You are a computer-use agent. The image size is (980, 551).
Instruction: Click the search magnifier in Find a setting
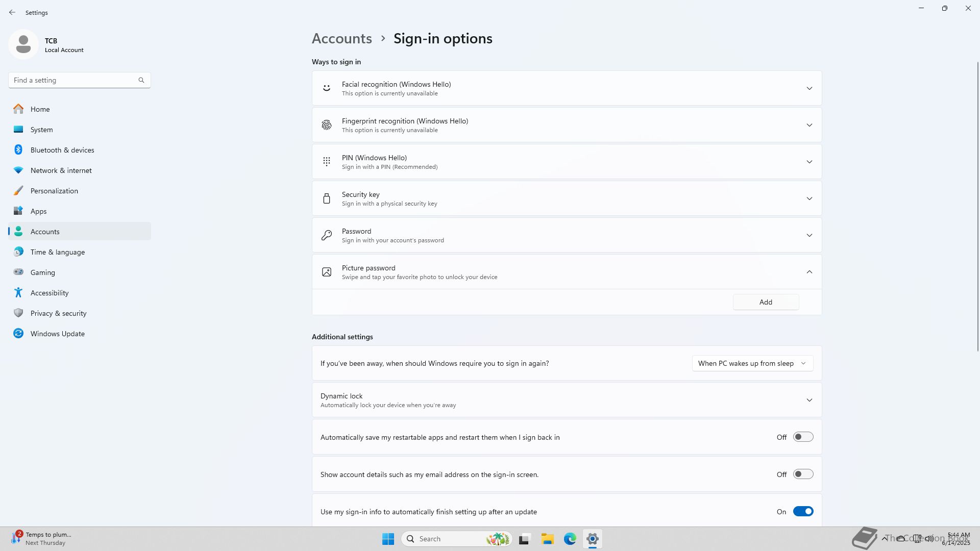(x=141, y=80)
